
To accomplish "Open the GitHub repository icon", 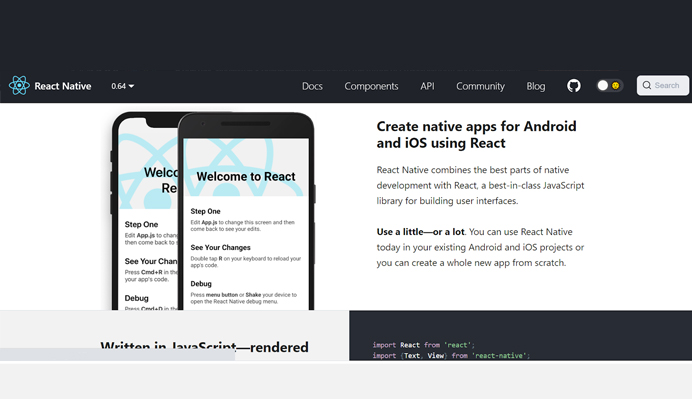I will click(574, 86).
